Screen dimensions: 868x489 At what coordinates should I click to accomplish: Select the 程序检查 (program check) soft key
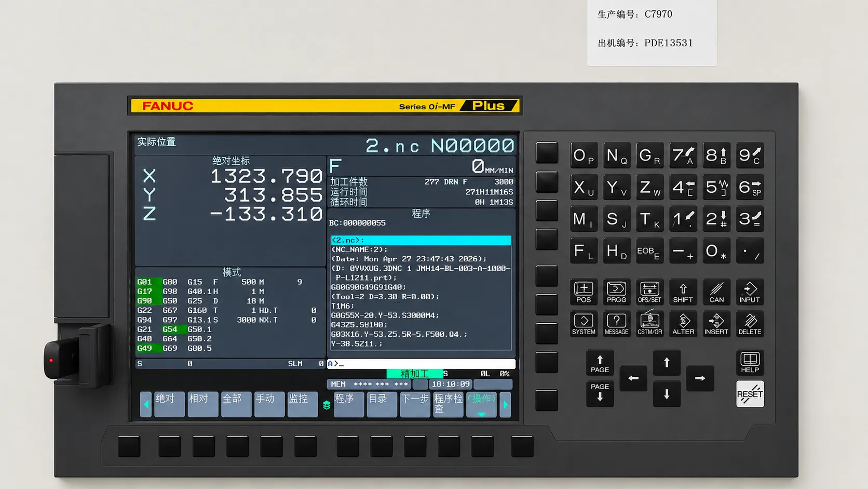448,404
